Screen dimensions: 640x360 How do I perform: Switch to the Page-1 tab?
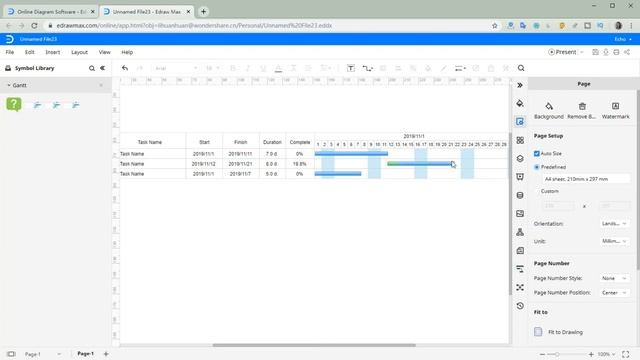85,354
